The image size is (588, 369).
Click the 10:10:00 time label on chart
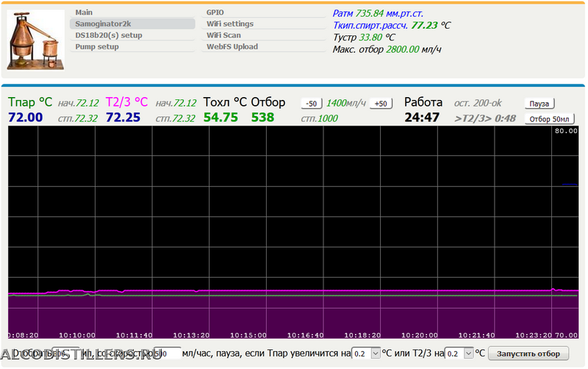tap(77, 335)
